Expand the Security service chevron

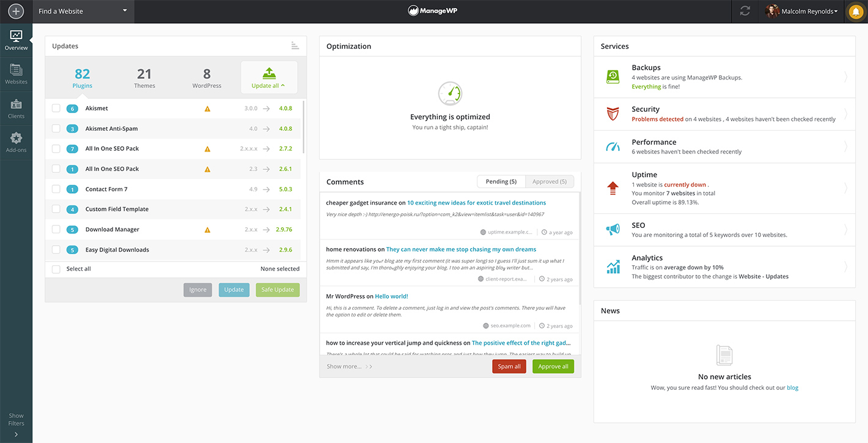pos(846,114)
